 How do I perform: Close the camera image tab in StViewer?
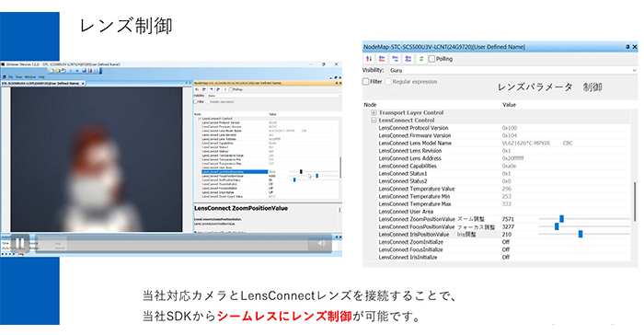83,83
